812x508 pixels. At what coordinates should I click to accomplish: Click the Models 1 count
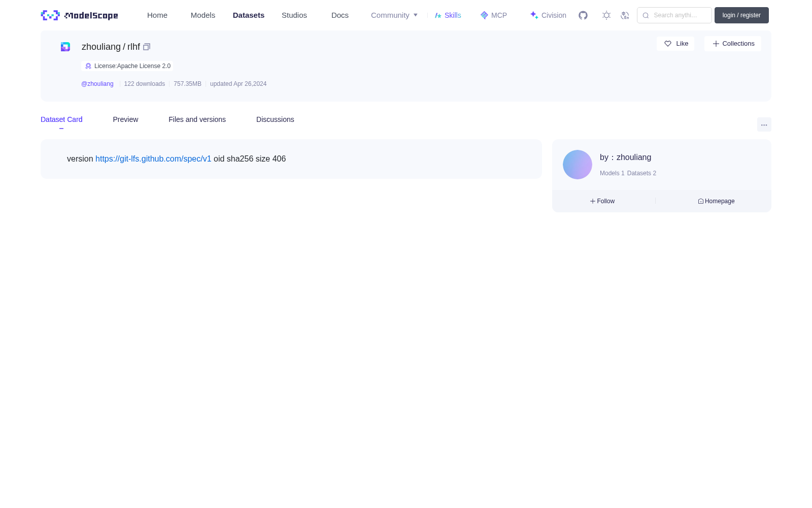click(x=612, y=173)
